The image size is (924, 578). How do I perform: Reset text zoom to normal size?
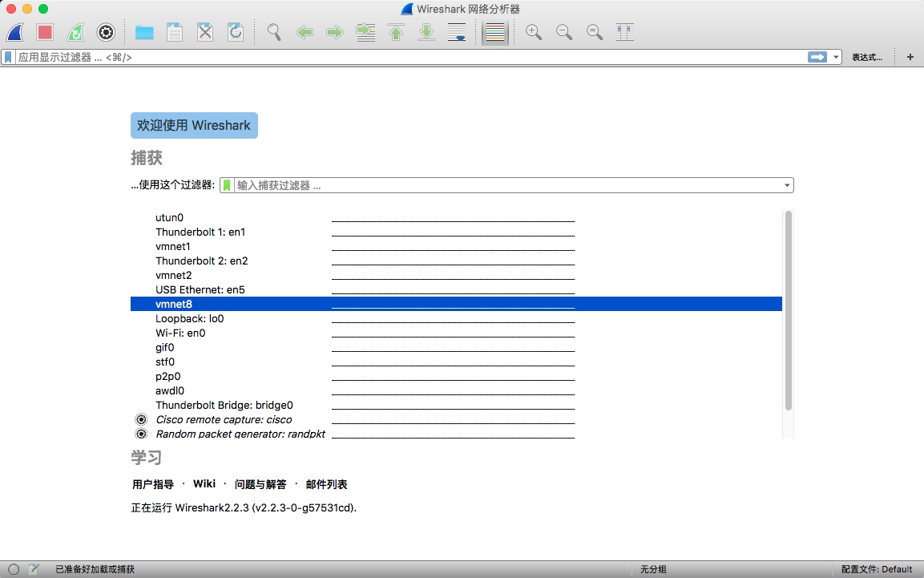[595, 32]
